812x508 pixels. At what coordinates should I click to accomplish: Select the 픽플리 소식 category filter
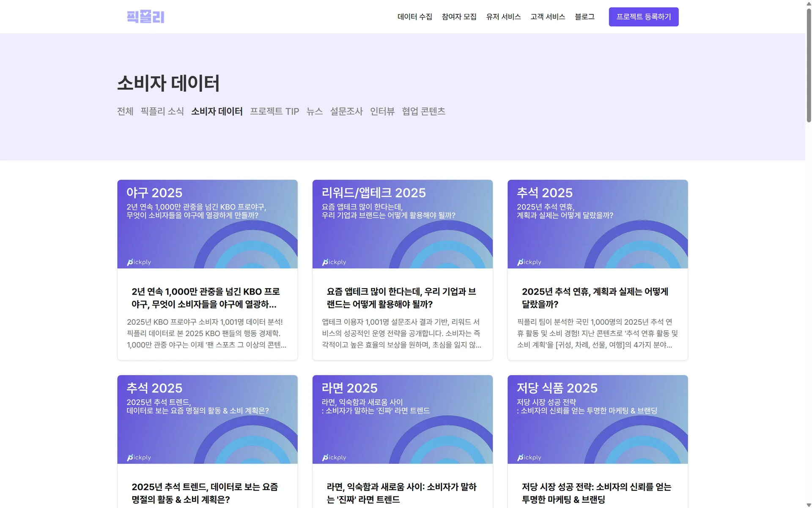[162, 111]
